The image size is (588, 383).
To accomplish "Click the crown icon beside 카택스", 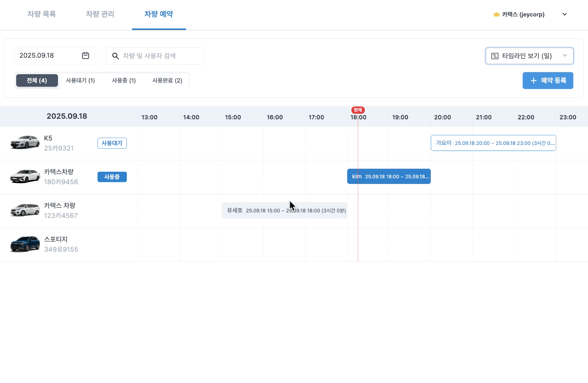I will [x=496, y=14].
